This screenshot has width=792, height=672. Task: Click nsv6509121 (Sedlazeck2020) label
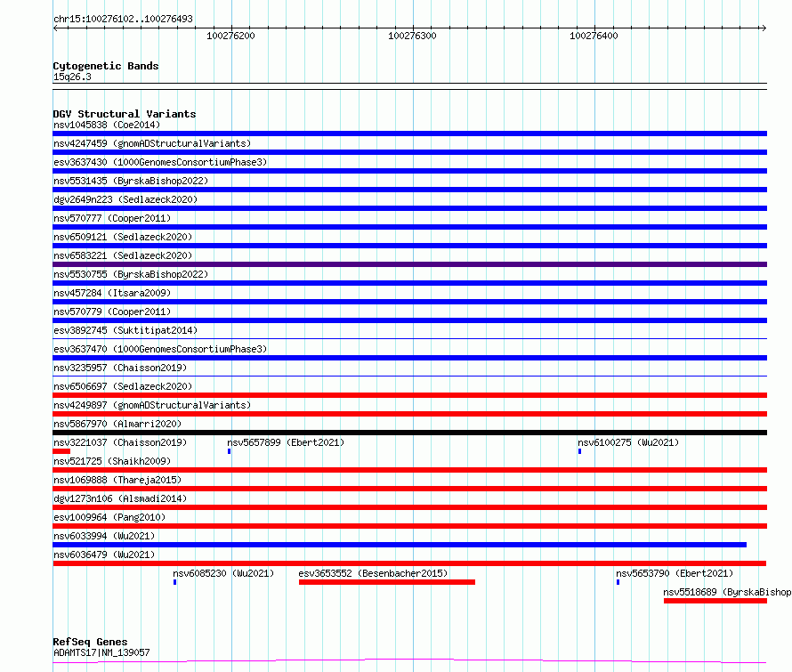[x=123, y=237]
